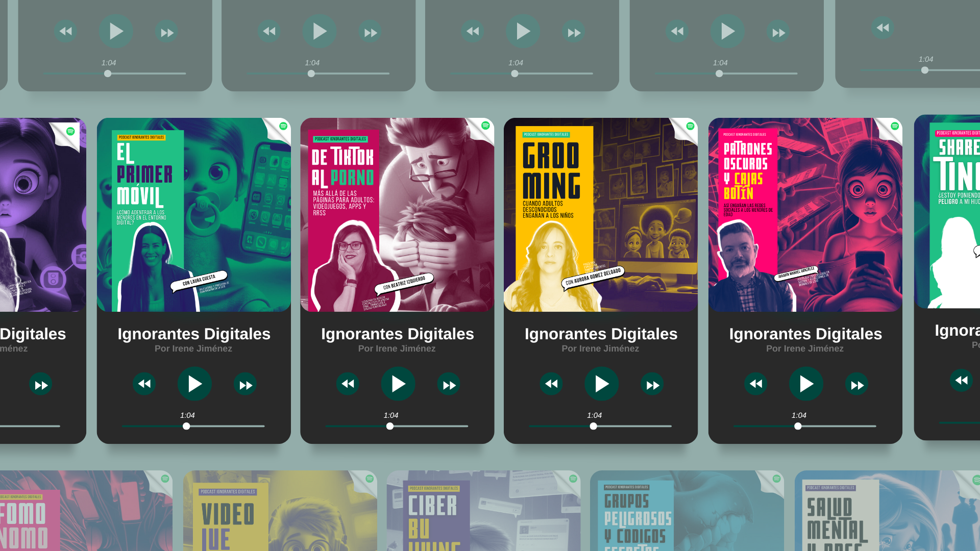This screenshot has height=551, width=980.
Task: Open Spotify icon on Grupos Peligrosos cover
Action: tap(776, 479)
